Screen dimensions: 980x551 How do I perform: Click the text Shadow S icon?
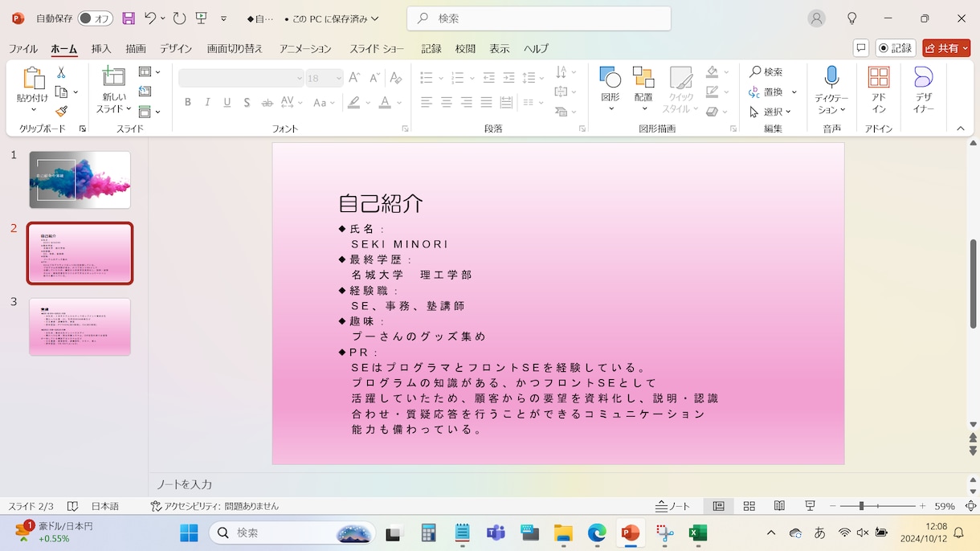(247, 102)
